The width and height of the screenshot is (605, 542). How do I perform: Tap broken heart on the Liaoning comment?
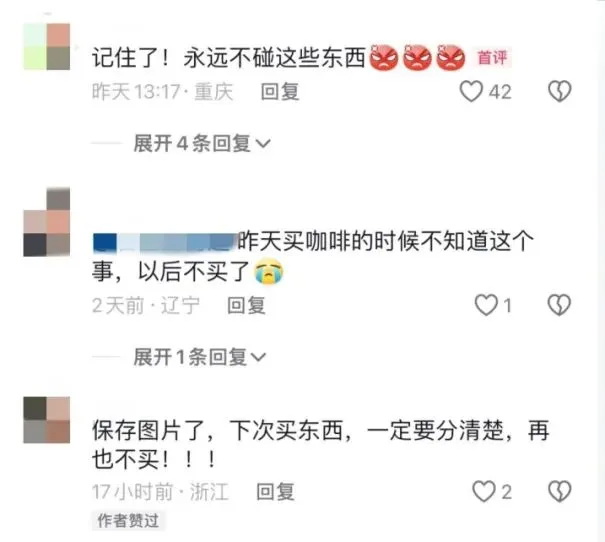click(x=559, y=305)
